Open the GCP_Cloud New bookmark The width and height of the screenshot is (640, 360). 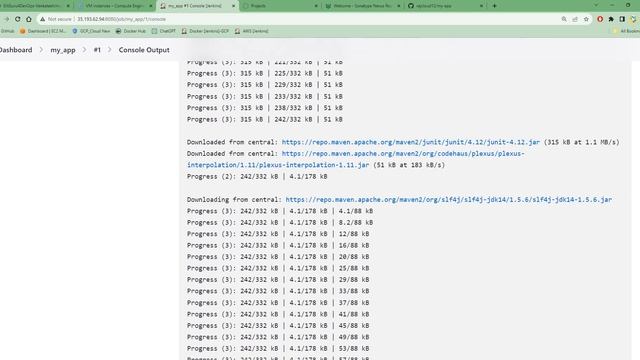tap(91, 31)
